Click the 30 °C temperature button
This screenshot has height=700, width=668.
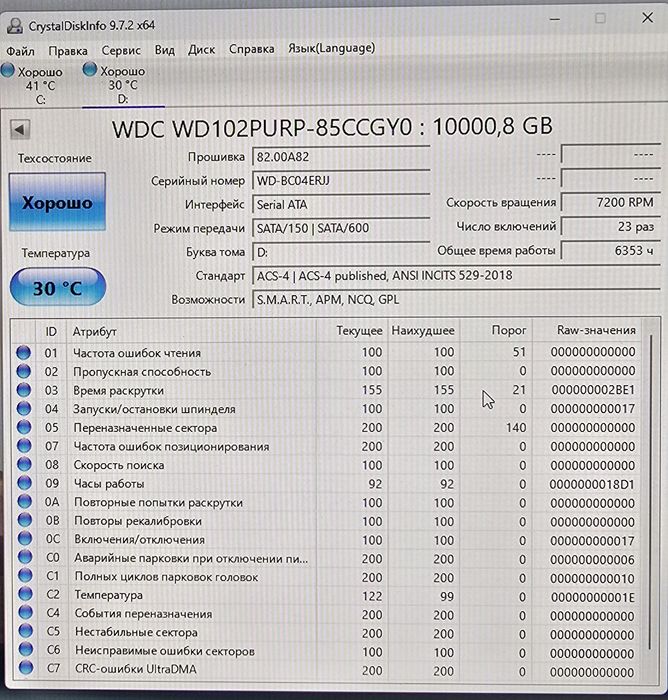tap(58, 287)
